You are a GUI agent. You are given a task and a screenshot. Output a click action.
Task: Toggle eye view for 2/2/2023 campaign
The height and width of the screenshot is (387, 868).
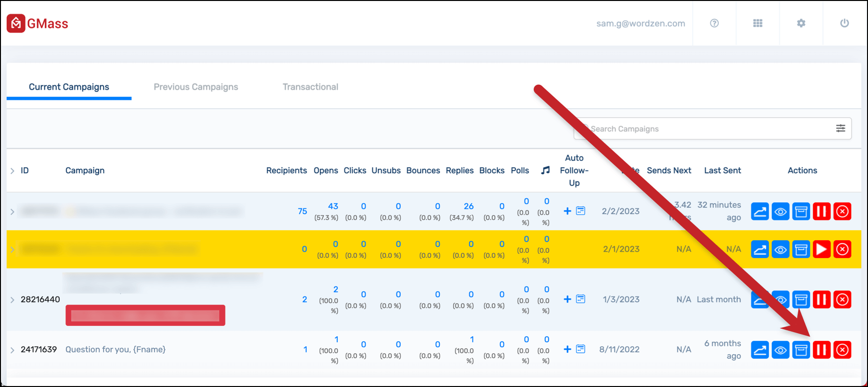coord(780,211)
